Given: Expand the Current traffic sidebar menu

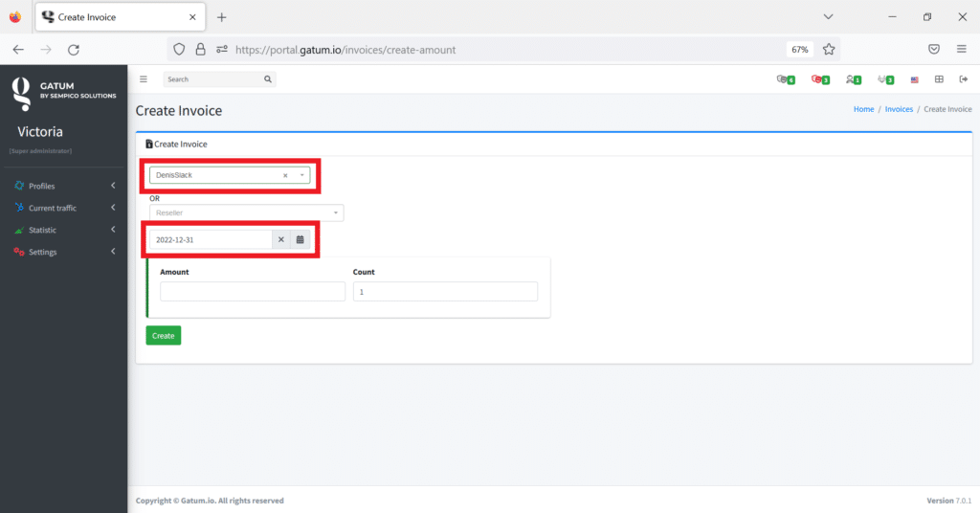Looking at the screenshot, I should tap(64, 208).
